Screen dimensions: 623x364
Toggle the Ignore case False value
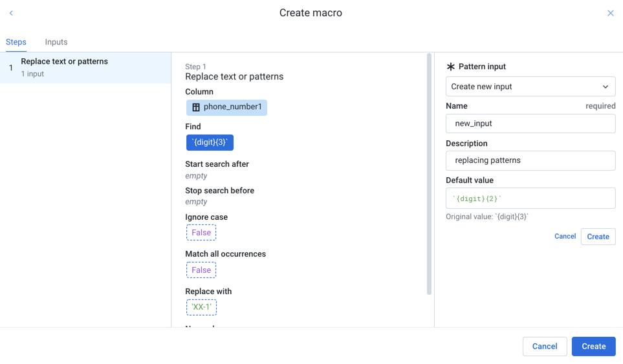pyautogui.click(x=201, y=233)
